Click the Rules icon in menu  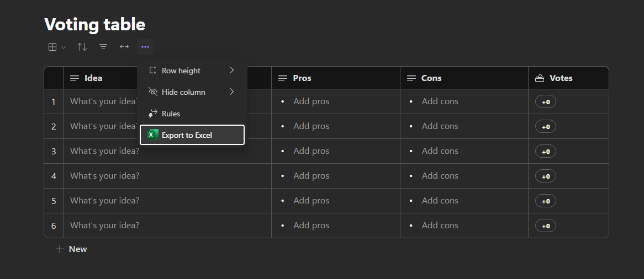(153, 114)
